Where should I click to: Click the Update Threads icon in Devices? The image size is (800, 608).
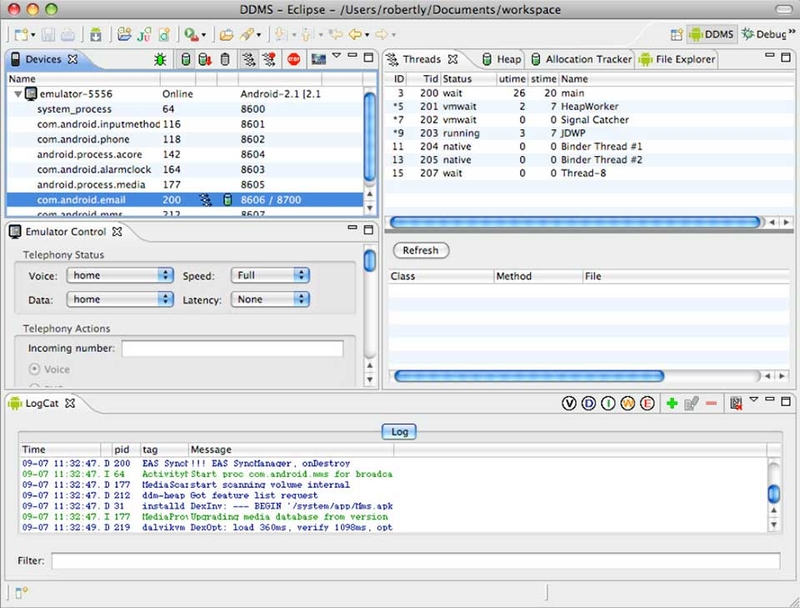(249, 60)
